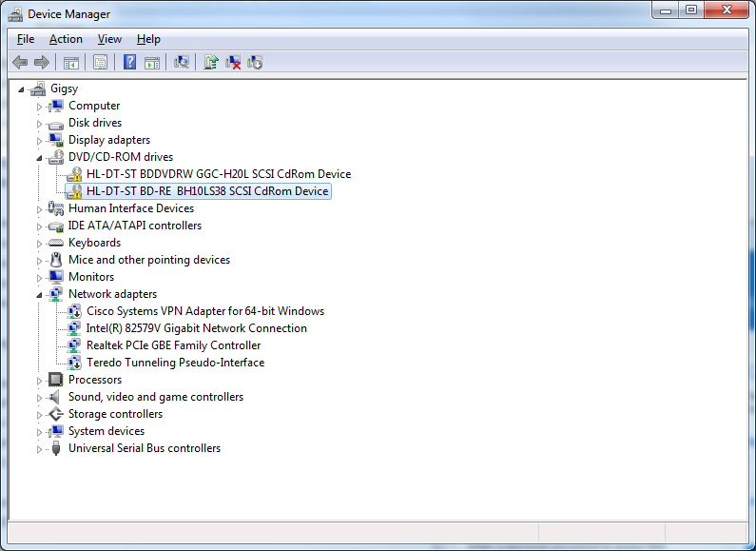Image resolution: width=756 pixels, height=551 pixels.
Task: Open the Properties toolbar icon
Action: [x=100, y=62]
